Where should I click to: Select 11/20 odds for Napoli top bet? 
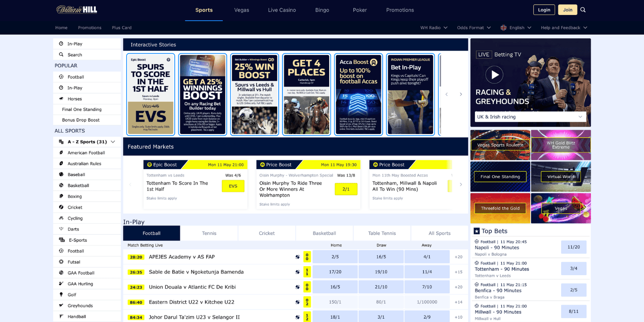coord(574,247)
